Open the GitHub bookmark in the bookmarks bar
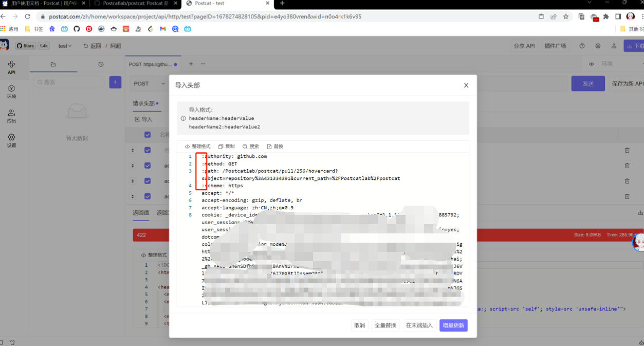The height and width of the screenshot is (346, 644). 77,29
